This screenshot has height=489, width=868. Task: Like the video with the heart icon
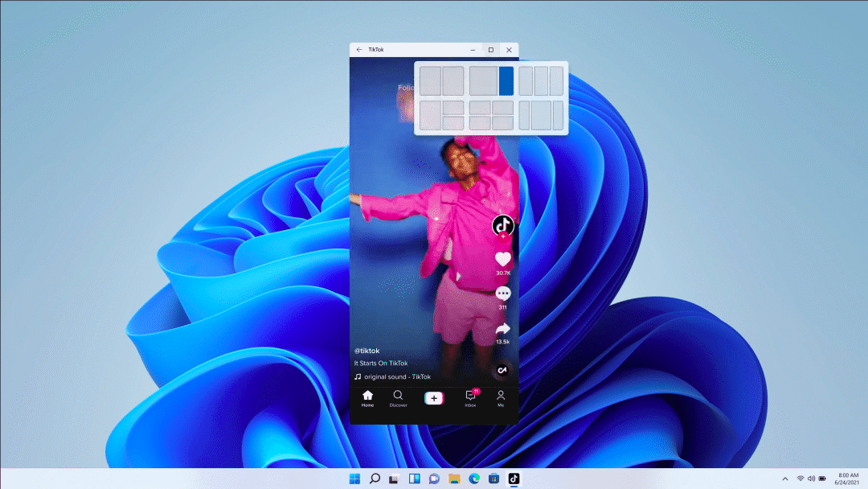pos(502,259)
